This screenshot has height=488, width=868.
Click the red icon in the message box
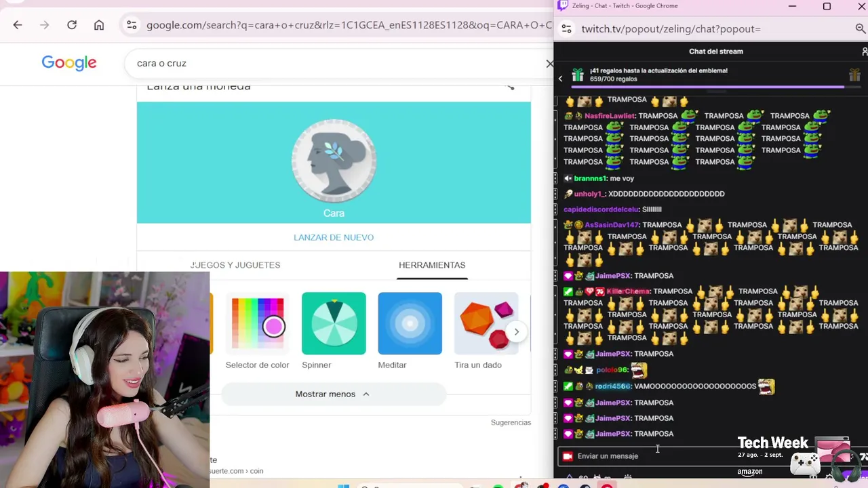(x=568, y=456)
